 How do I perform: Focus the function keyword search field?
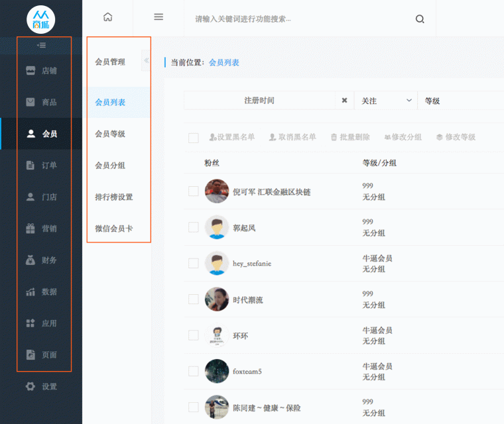coord(299,19)
